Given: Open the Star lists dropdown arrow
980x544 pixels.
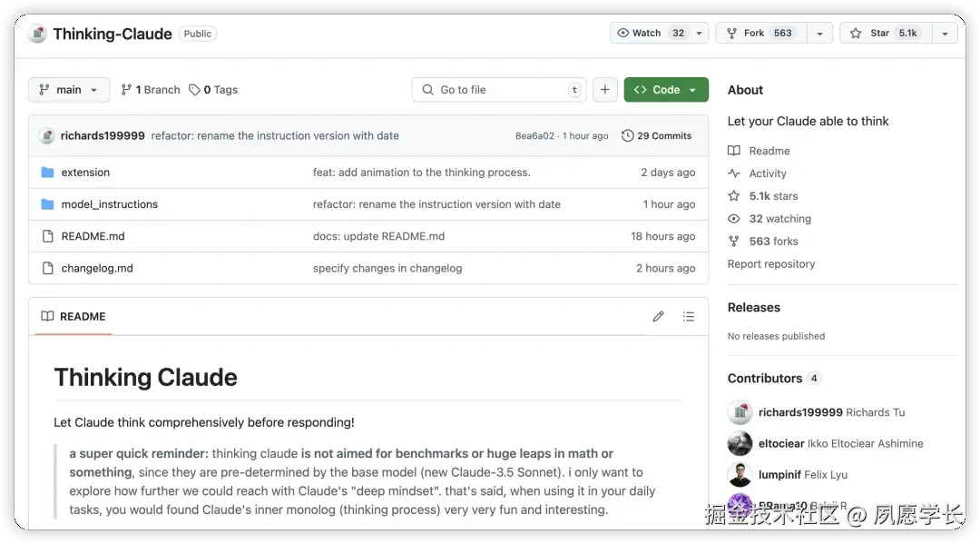Looking at the screenshot, I should point(945,34).
